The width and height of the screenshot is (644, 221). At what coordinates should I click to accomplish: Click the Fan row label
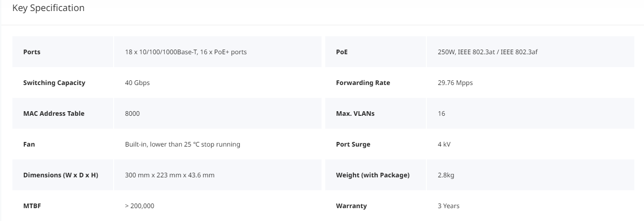coord(29,144)
